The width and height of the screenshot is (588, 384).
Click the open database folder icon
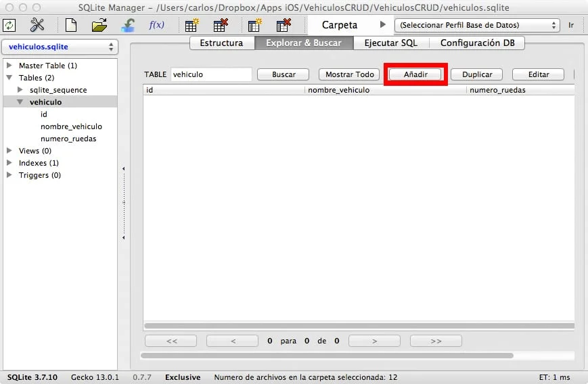coord(99,25)
